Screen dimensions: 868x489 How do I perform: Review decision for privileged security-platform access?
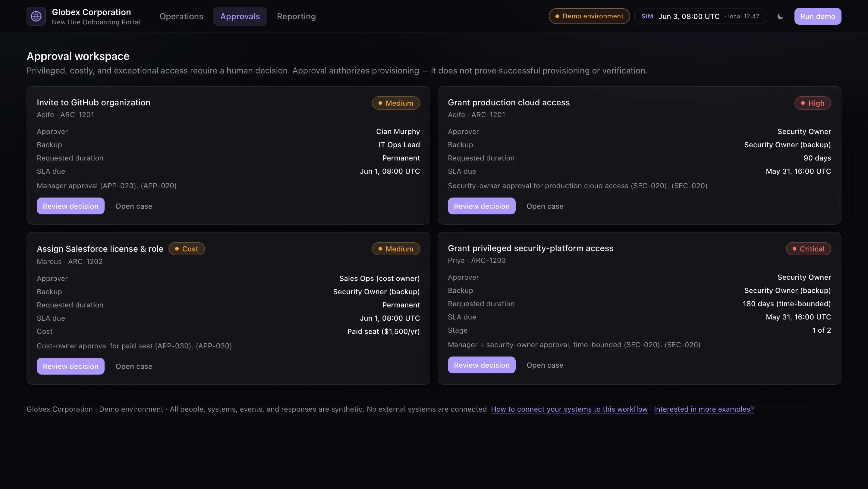[x=482, y=365]
